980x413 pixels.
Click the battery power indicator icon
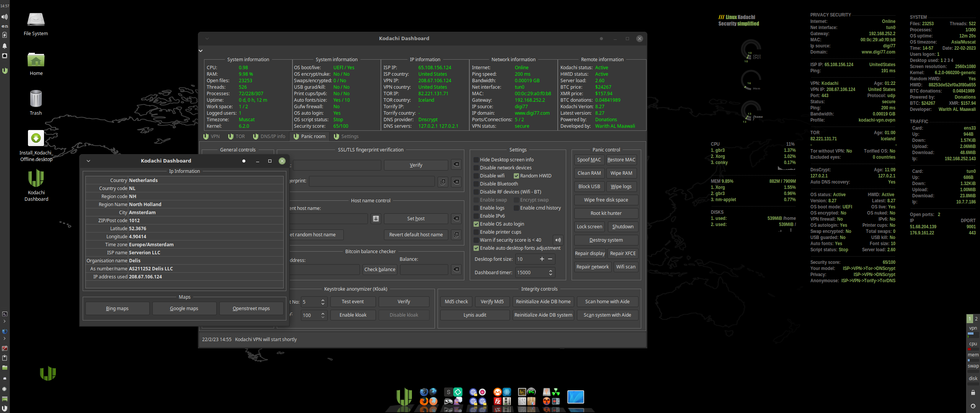tap(5, 35)
